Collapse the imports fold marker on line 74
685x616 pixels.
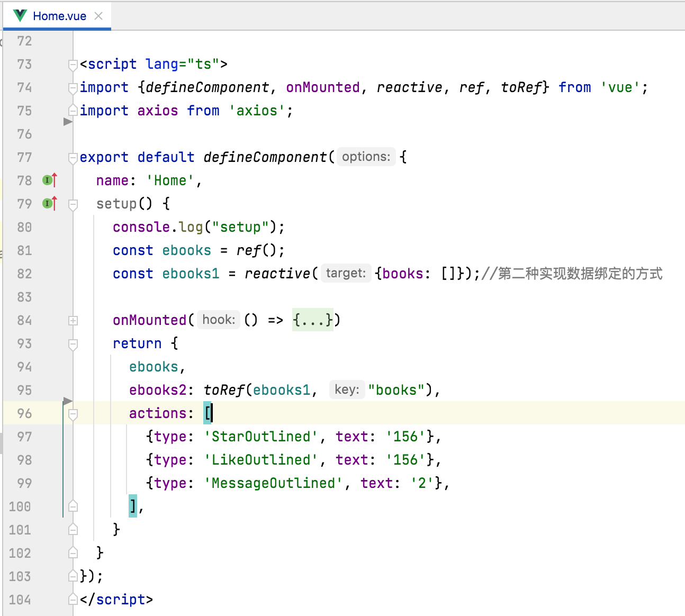73,88
